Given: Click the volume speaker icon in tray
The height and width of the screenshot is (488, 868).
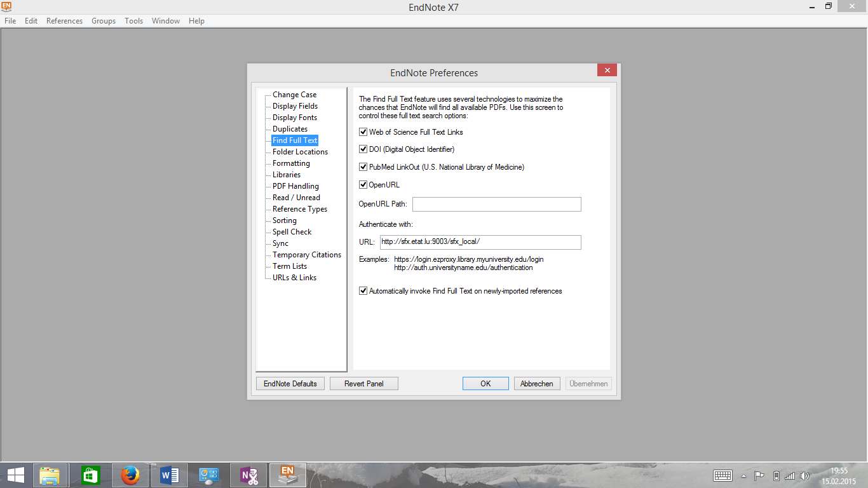Looking at the screenshot, I should [804, 476].
